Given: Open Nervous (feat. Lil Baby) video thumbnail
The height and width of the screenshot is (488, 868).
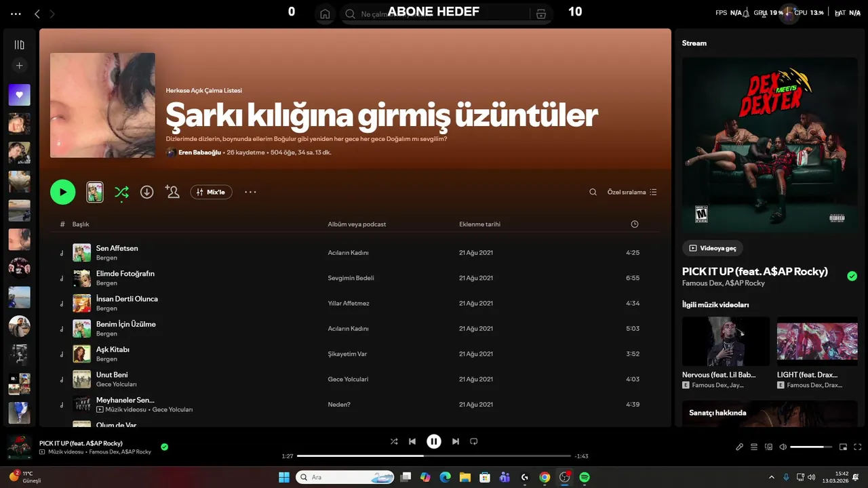Looking at the screenshot, I should click(x=726, y=342).
